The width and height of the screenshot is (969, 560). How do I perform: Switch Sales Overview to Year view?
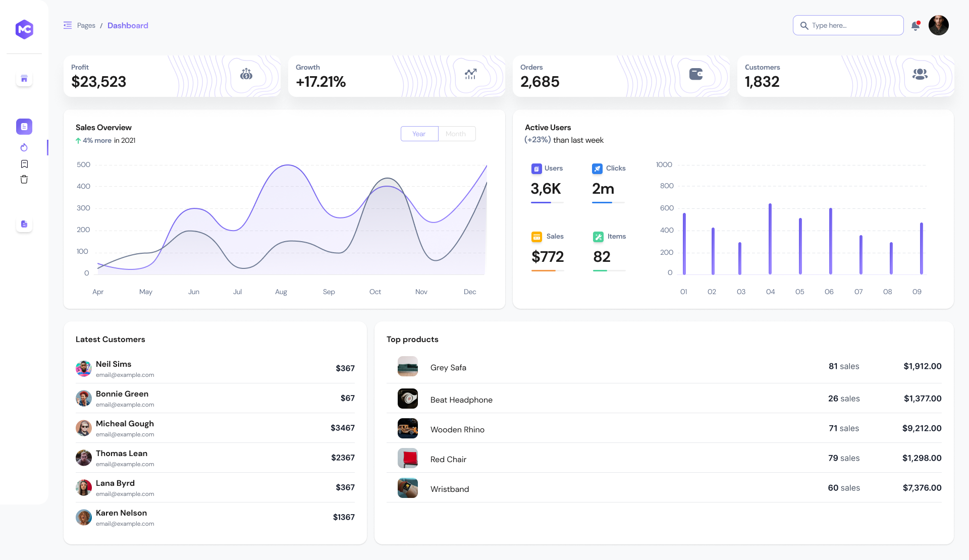419,134
